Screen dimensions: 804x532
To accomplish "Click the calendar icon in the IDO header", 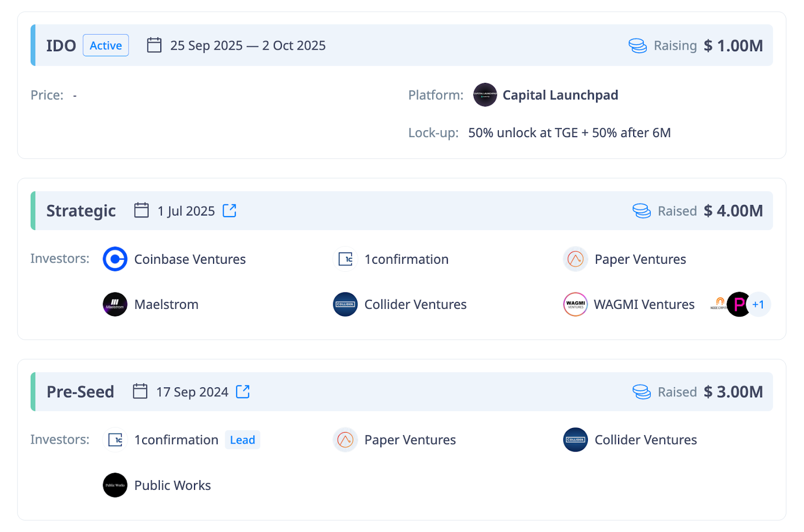I will tap(154, 45).
